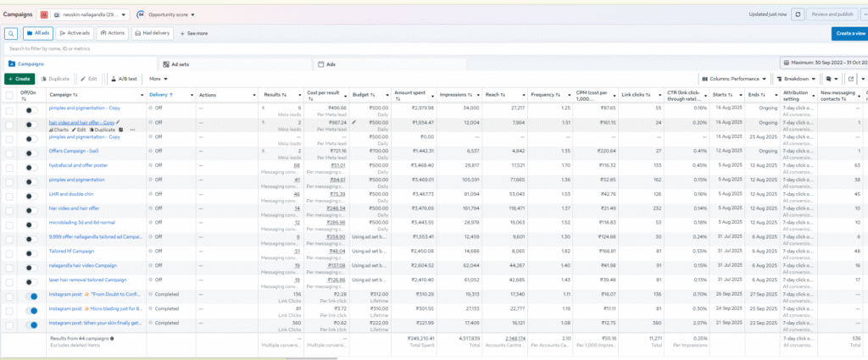
Task: Click the search magnifier icon
Action: click(x=12, y=33)
